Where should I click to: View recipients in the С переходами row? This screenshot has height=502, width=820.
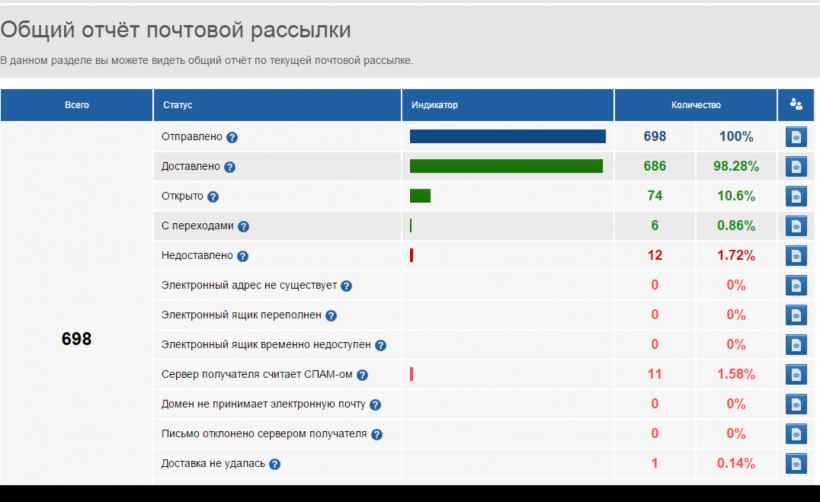796,226
